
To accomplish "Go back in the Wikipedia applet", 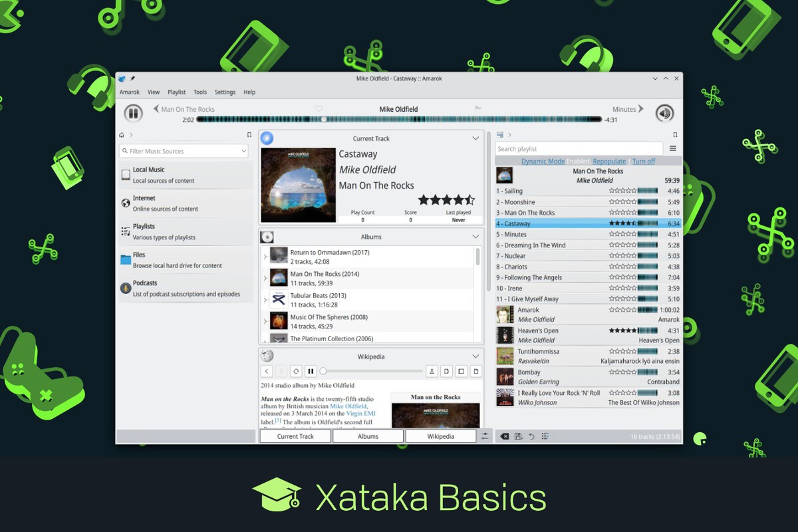I will [x=266, y=371].
